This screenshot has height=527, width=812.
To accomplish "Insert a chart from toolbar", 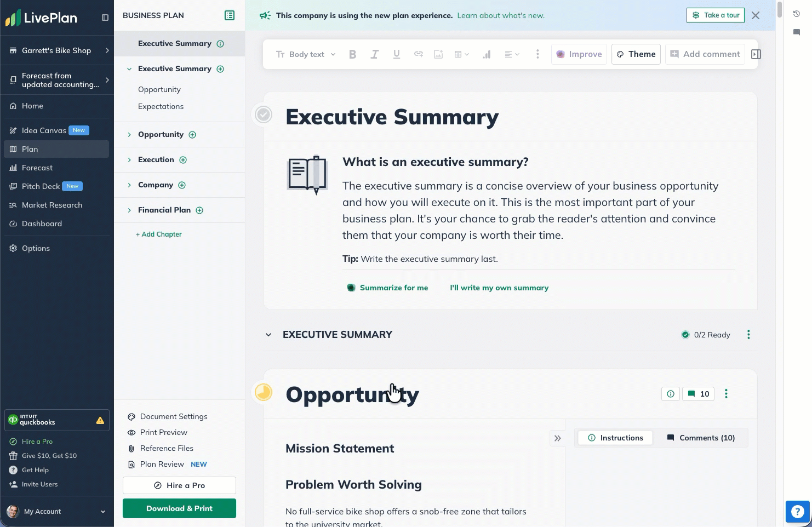I will [x=487, y=54].
